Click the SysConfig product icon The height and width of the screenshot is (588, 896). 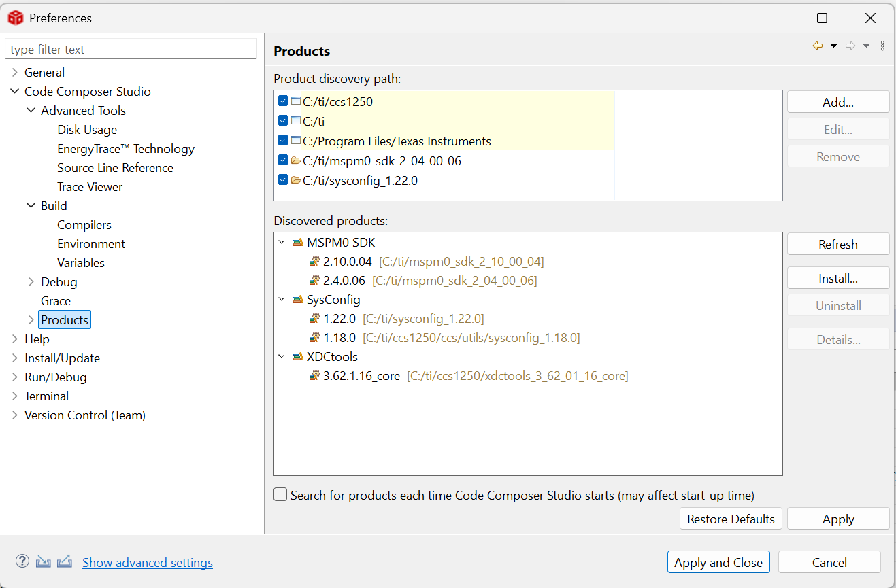click(x=298, y=300)
